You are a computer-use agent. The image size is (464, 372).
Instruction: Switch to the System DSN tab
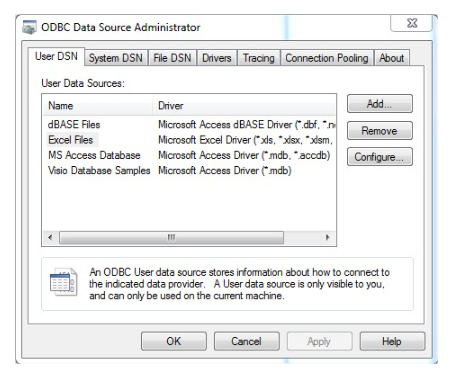[x=116, y=58]
